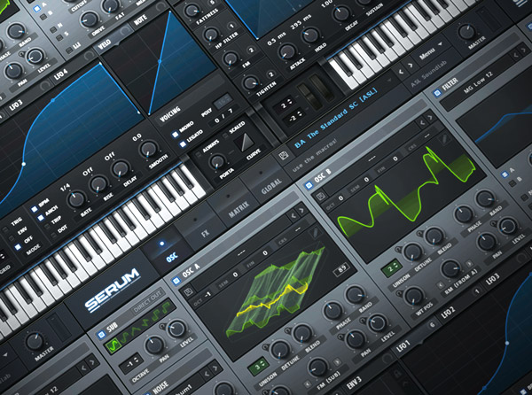Enable portamento ALWAYS checkbox
This screenshot has width=532, height=395.
(198, 156)
